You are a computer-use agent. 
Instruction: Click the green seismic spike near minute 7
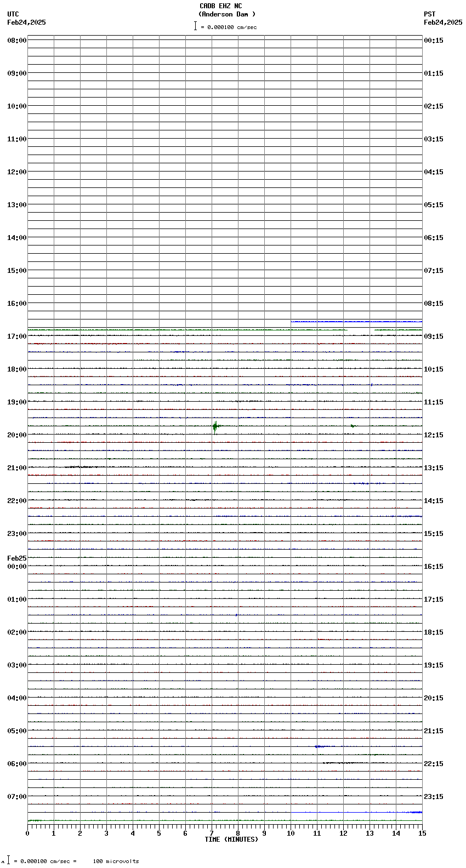pyautogui.click(x=215, y=426)
